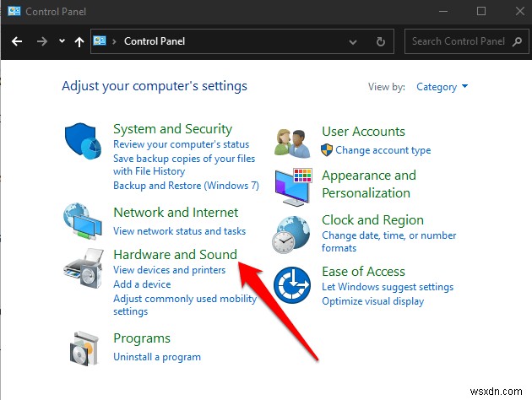Open the Hardware and Sound printer icon

tap(84, 268)
